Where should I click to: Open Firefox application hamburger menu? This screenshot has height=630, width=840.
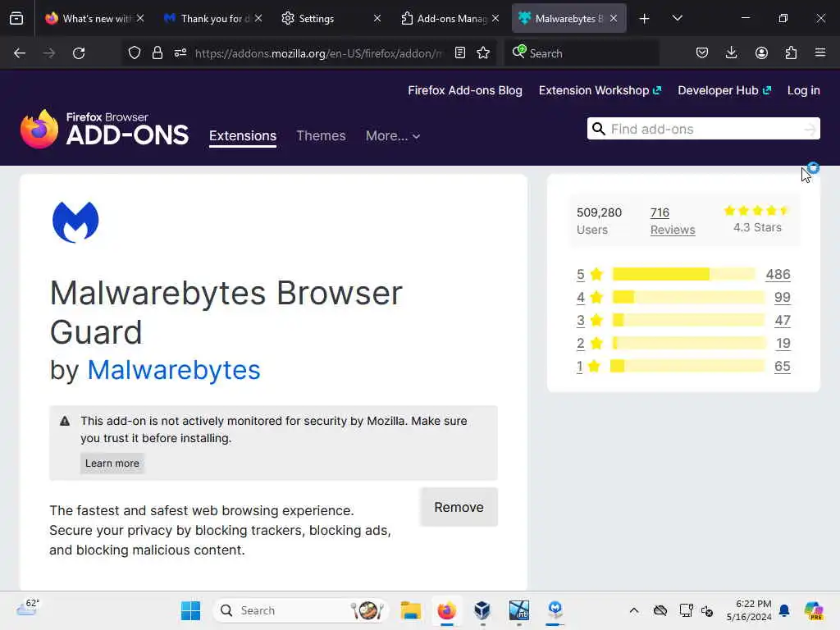click(x=820, y=53)
